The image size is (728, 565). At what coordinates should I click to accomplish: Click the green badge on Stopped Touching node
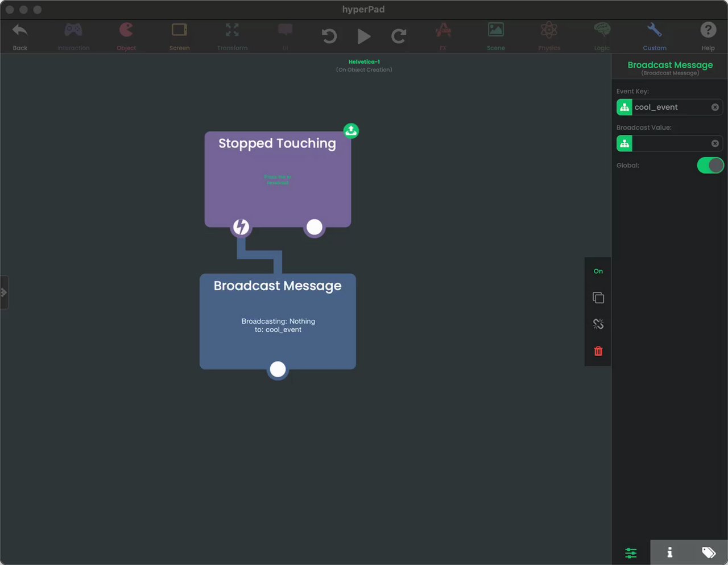pos(351,131)
